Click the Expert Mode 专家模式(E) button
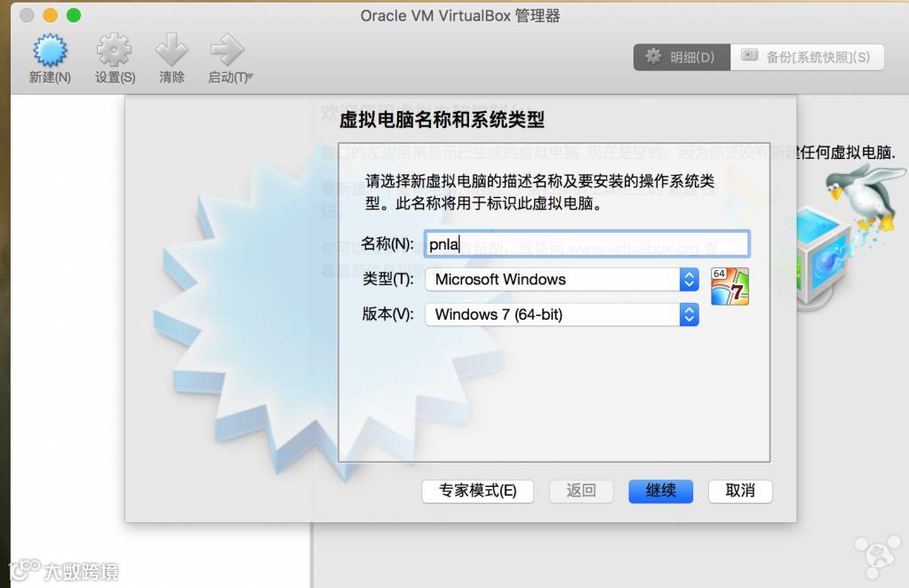This screenshot has width=909, height=588. pos(478,491)
